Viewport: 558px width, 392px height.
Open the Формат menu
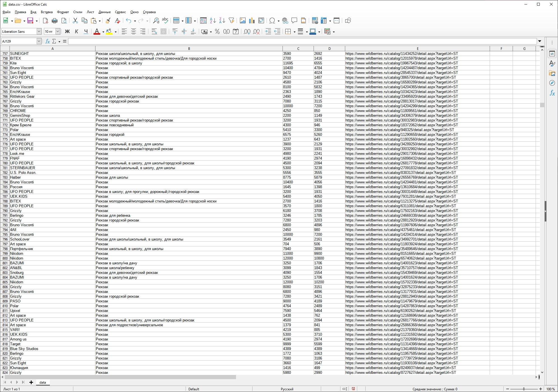pyautogui.click(x=63, y=12)
